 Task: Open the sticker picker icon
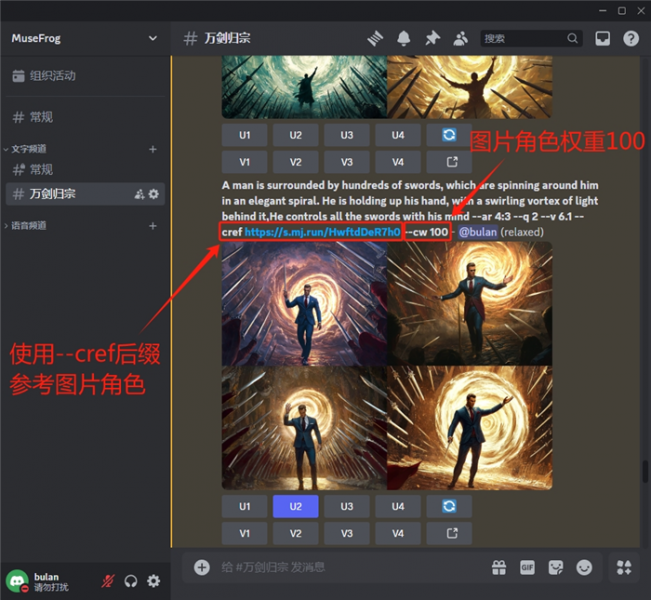click(556, 567)
